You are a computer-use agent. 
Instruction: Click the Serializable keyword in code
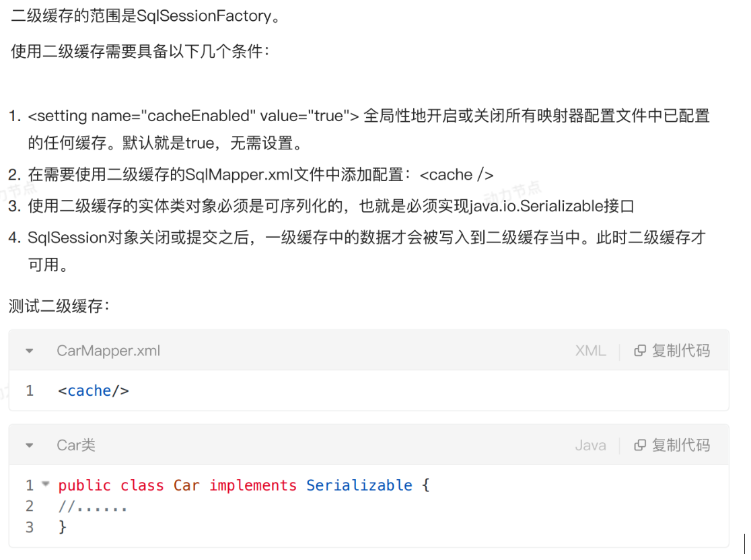point(359,485)
